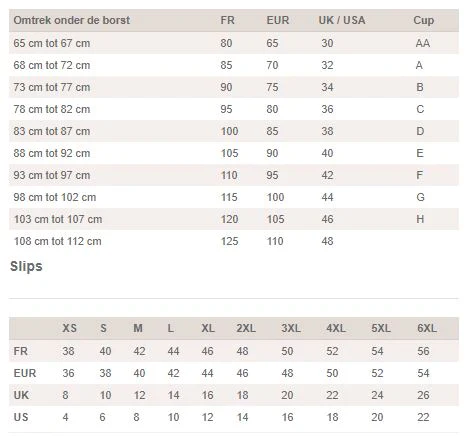The width and height of the screenshot is (469, 445).
Task: Select the M size column header
Action: point(138,328)
